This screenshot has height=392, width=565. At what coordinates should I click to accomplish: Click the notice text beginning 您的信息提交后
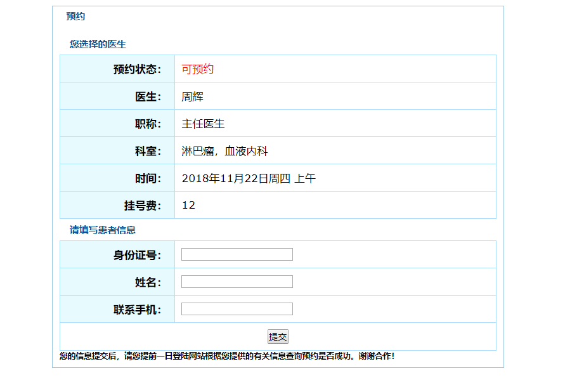(x=227, y=356)
